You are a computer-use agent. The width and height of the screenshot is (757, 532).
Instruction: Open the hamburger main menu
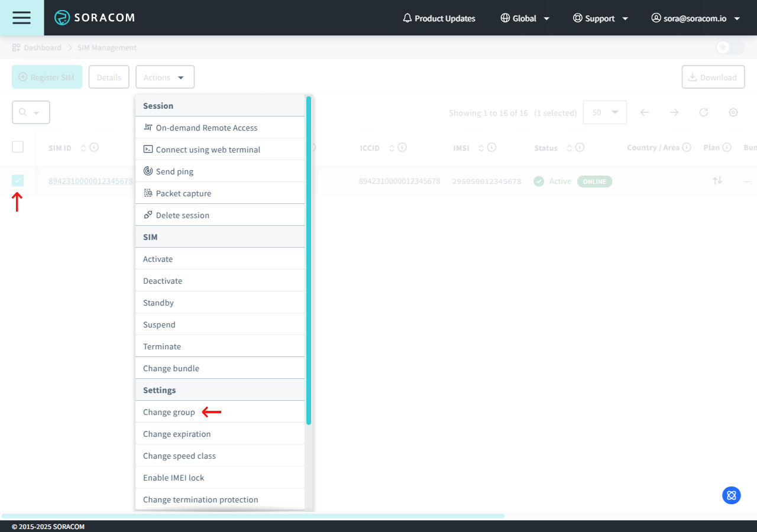coord(21,18)
